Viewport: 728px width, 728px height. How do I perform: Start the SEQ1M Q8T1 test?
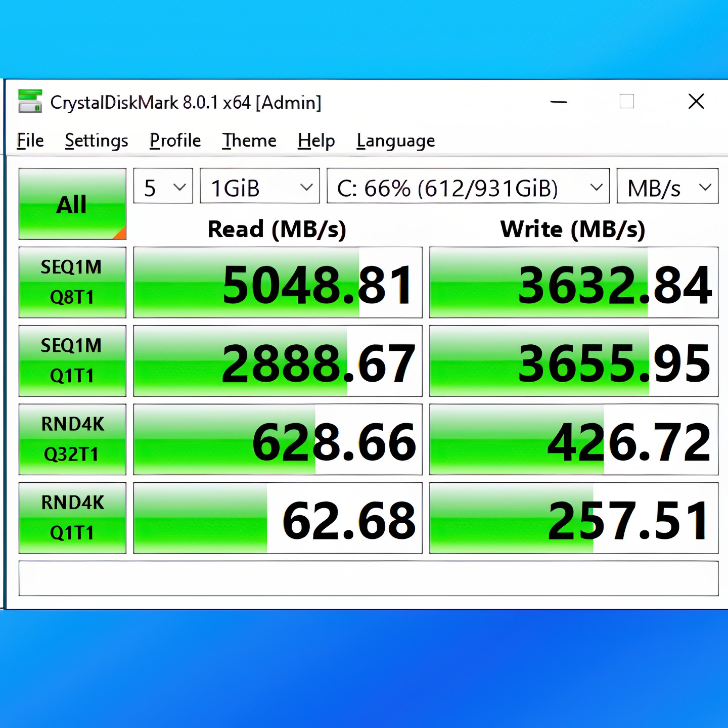pos(72,282)
